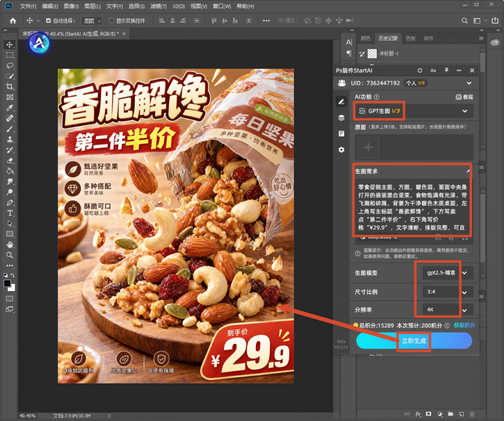Select the Rectangle shape tool
This screenshot has height=421, width=504.
pyautogui.click(x=10, y=234)
